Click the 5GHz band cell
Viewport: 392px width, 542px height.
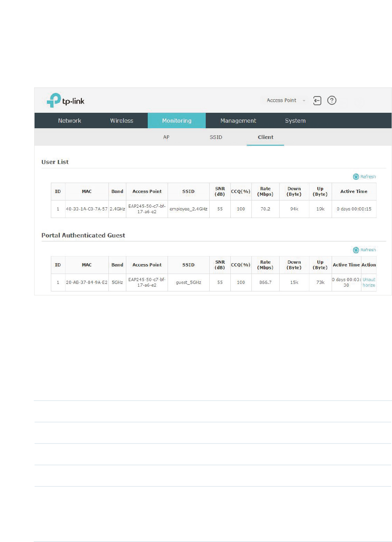(117, 282)
